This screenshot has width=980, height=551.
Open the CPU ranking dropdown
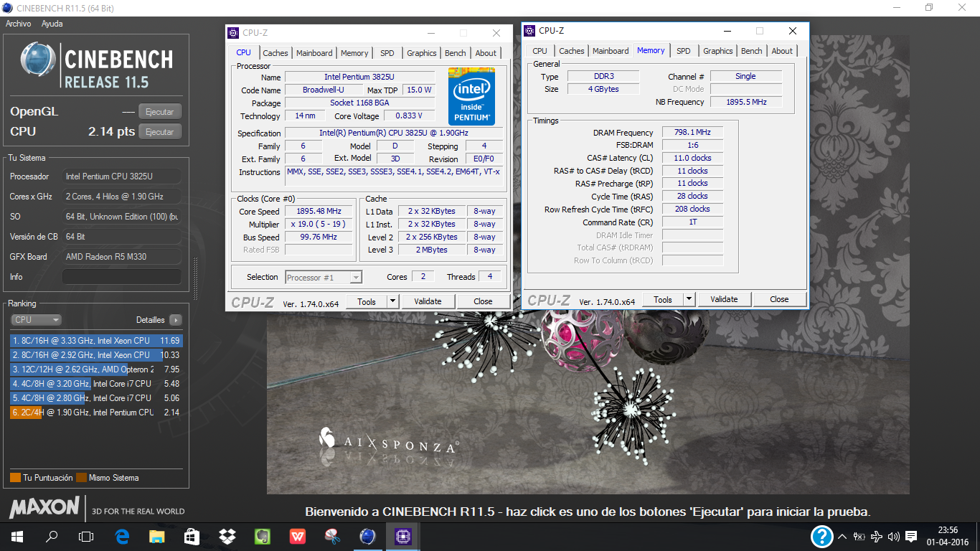coord(36,320)
